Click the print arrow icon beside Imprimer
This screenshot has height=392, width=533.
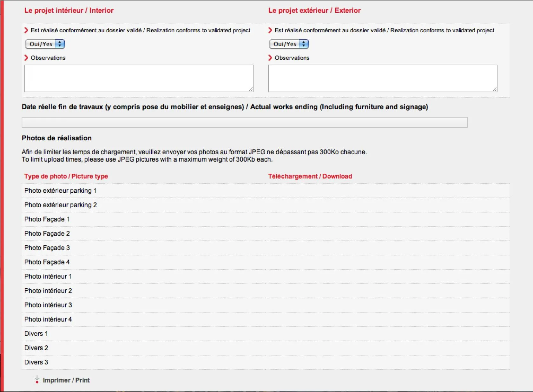coord(37,379)
